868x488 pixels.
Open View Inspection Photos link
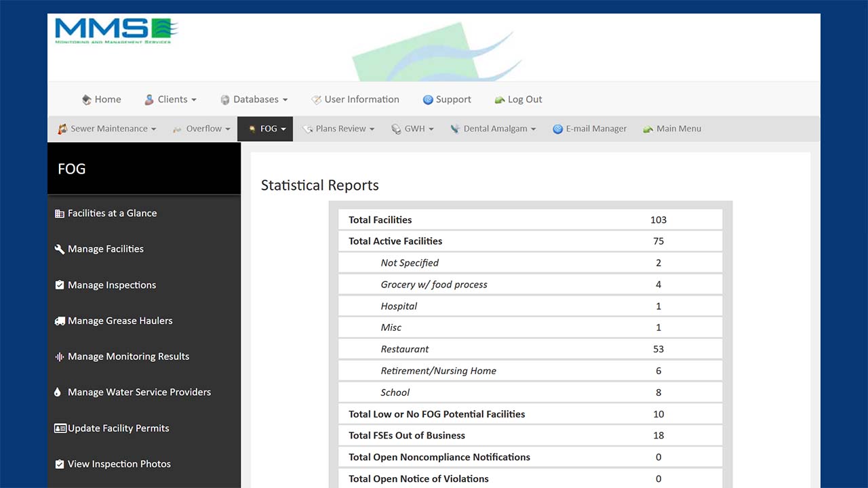click(x=119, y=464)
